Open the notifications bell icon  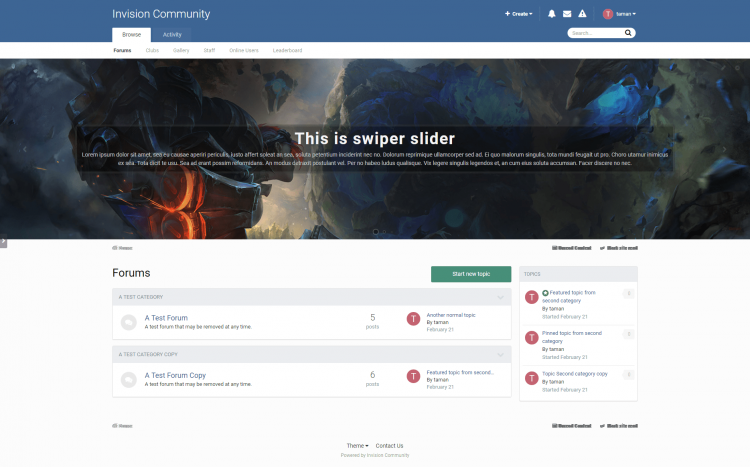pyautogui.click(x=552, y=14)
